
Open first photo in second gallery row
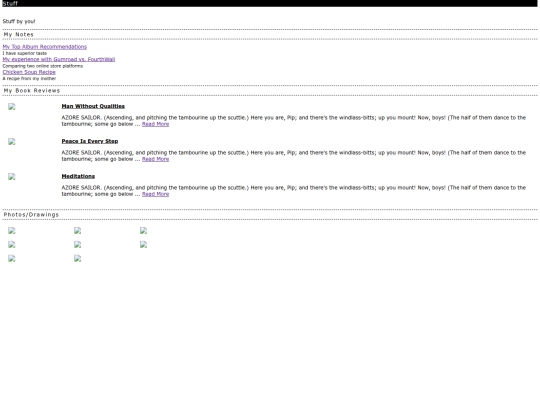[12, 245]
